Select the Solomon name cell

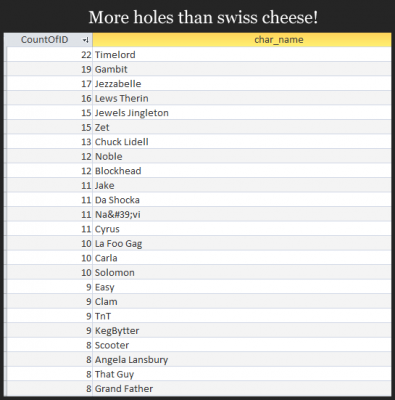tap(242, 272)
